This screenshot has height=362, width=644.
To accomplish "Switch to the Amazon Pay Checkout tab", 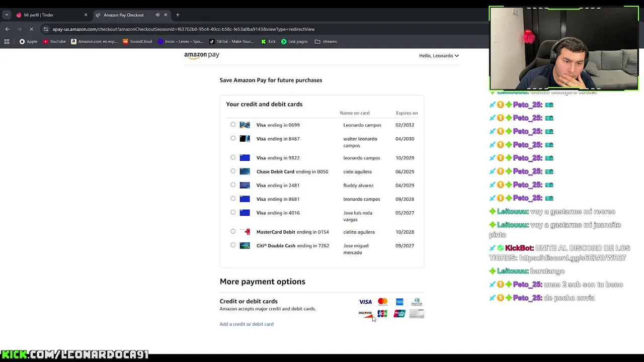I will click(132, 15).
